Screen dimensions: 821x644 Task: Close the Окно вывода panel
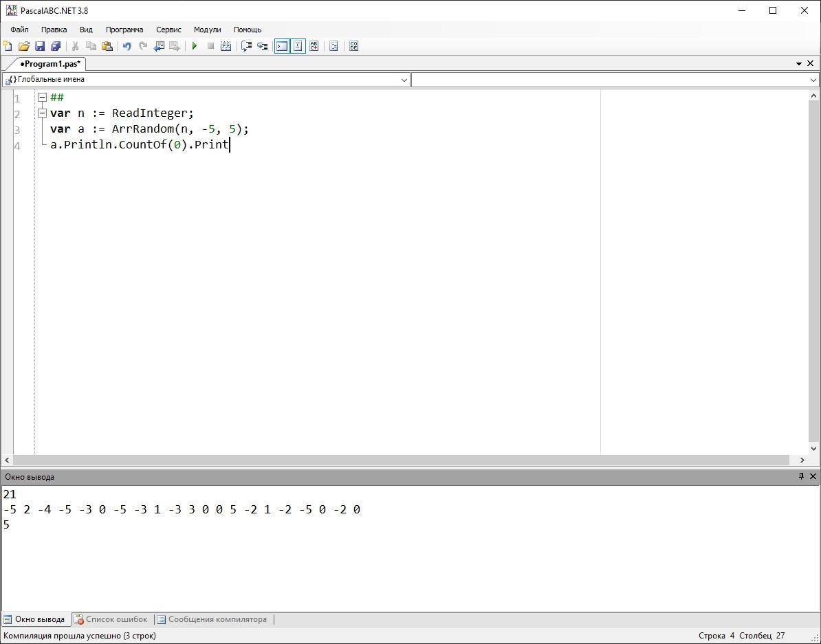coord(813,476)
